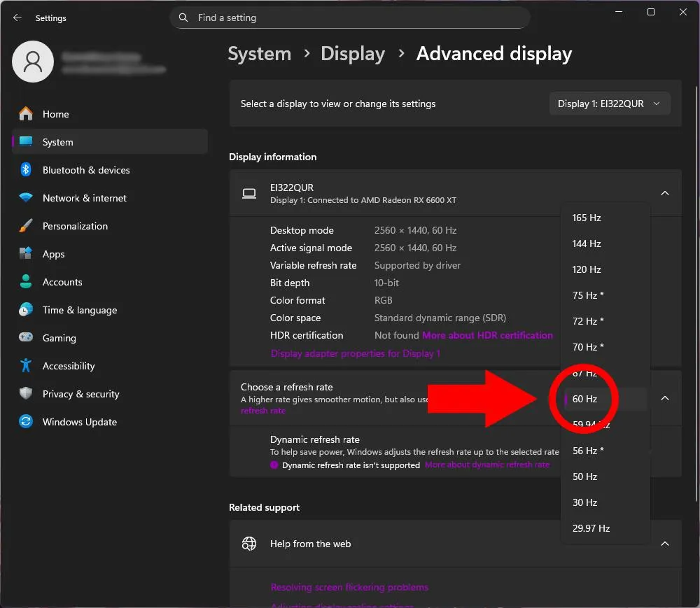Select 70 Hz refresh rate
This screenshot has width=700, height=608.
(605, 347)
